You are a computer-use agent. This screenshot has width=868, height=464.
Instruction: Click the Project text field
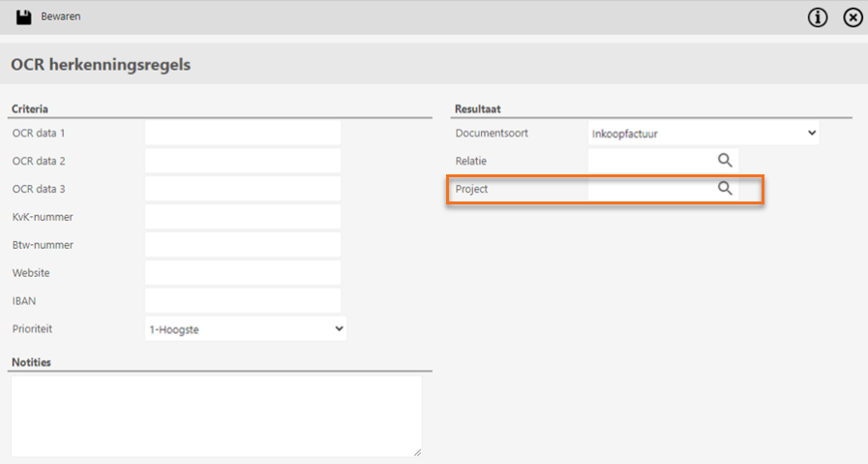pos(651,189)
